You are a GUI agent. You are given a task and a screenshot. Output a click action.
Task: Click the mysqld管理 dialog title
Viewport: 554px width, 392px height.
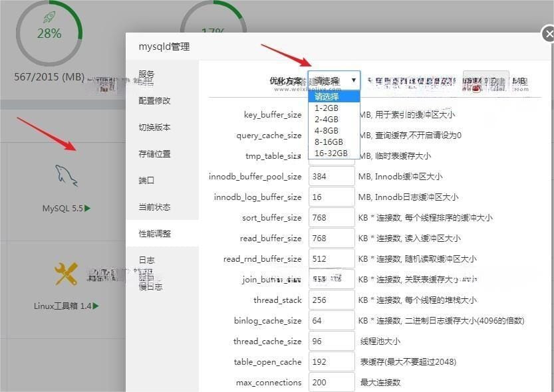[164, 47]
